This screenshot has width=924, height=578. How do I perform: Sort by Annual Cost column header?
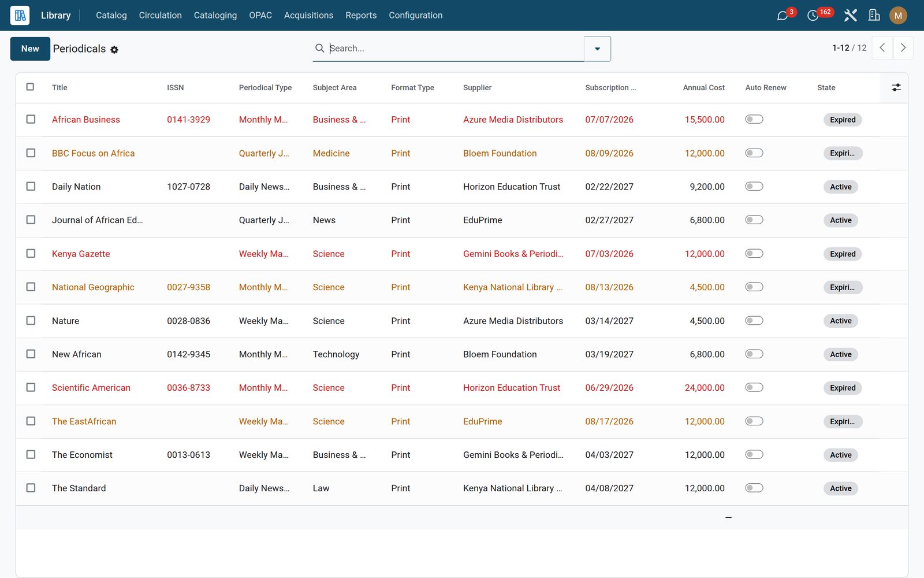703,87
